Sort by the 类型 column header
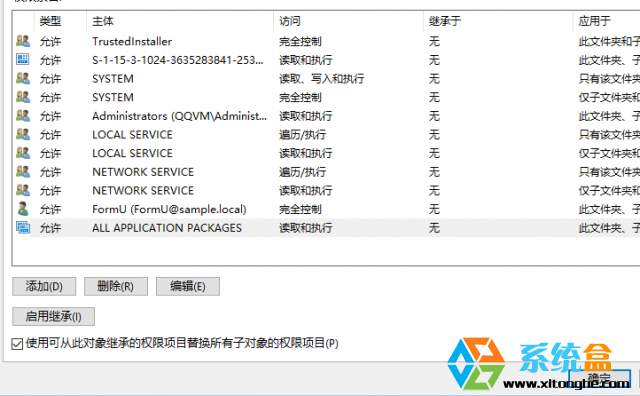The image size is (640, 396). tap(51, 21)
